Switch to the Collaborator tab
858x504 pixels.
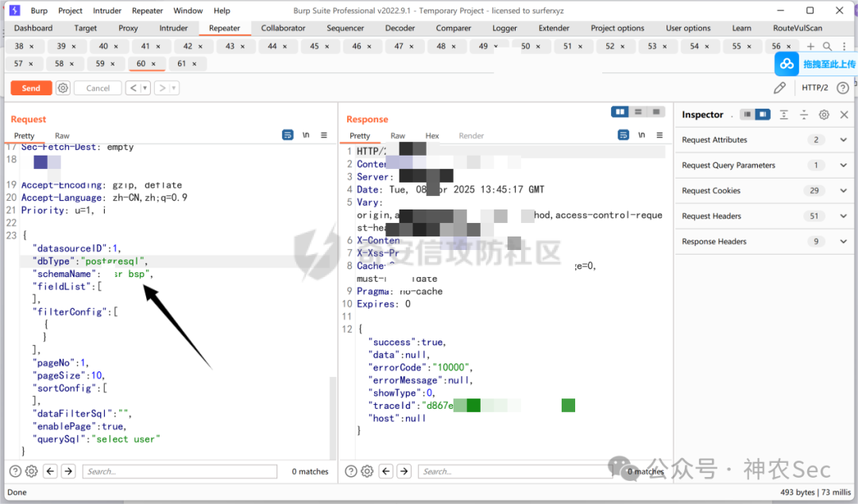pyautogui.click(x=283, y=28)
